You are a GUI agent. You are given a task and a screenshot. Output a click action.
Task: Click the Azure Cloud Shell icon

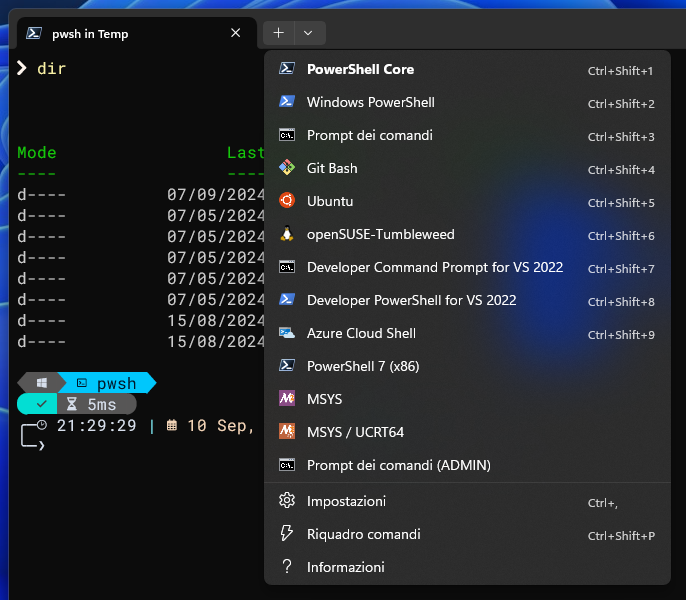(x=287, y=333)
